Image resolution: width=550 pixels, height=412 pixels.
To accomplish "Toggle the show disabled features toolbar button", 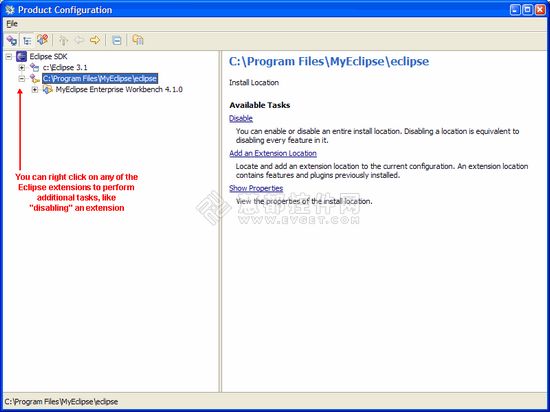I will [42, 40].
